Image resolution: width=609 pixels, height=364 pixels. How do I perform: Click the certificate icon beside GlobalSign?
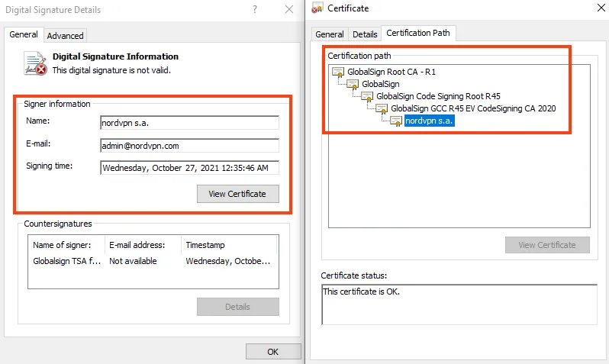pos(353,84)
